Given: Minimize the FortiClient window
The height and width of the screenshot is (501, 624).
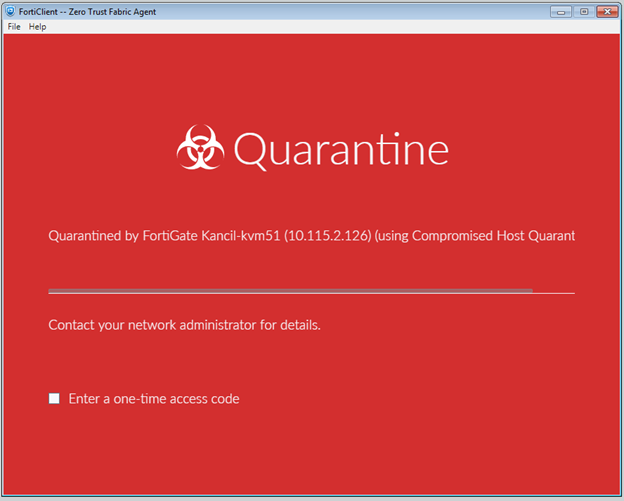Looking at the screenshot, I should pos(561,12).
